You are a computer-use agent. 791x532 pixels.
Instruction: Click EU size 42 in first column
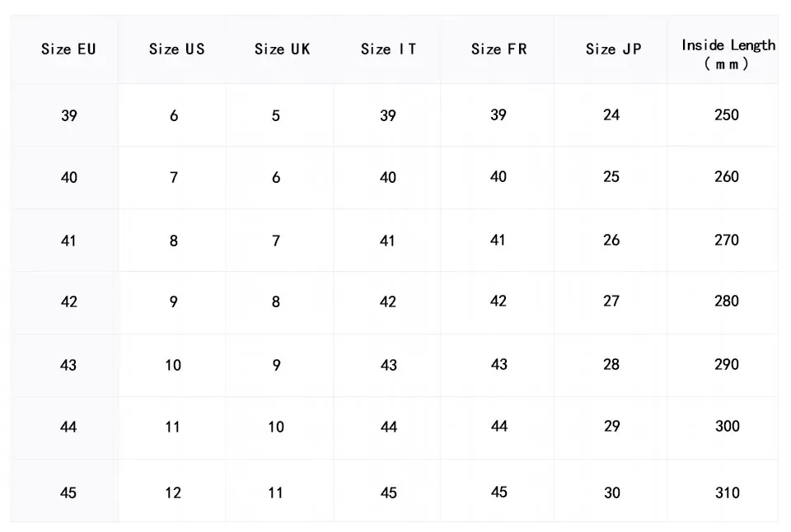(69, 302)
